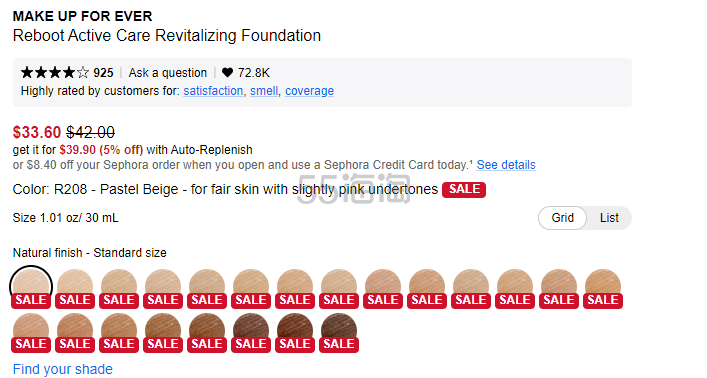Switch shade view to List
The image size is (707, 378).
click(609, 218)
